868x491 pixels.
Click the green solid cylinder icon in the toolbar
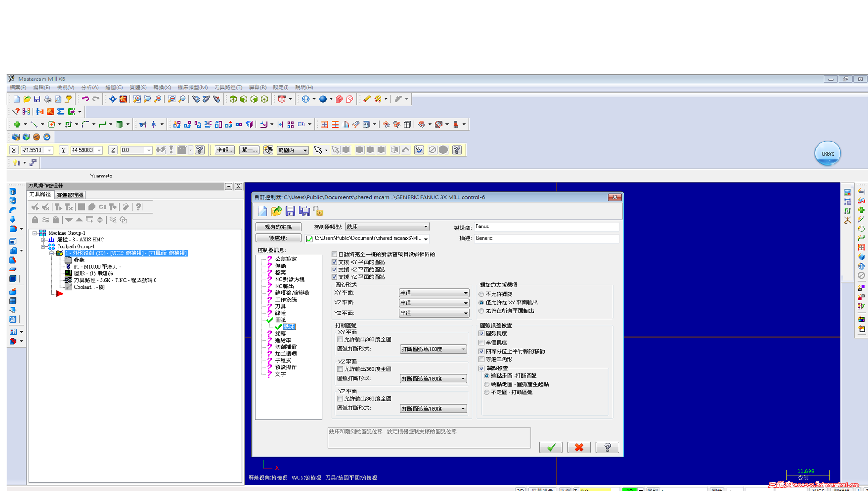[119, 124]
